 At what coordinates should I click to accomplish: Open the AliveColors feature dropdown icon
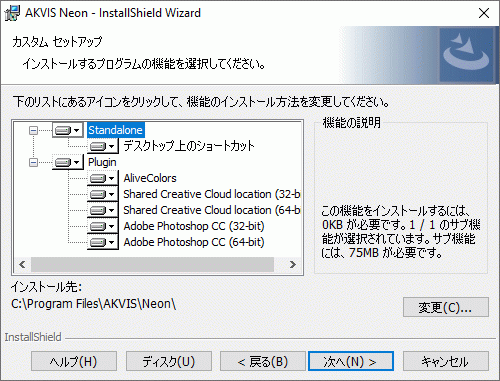(103, 178)
